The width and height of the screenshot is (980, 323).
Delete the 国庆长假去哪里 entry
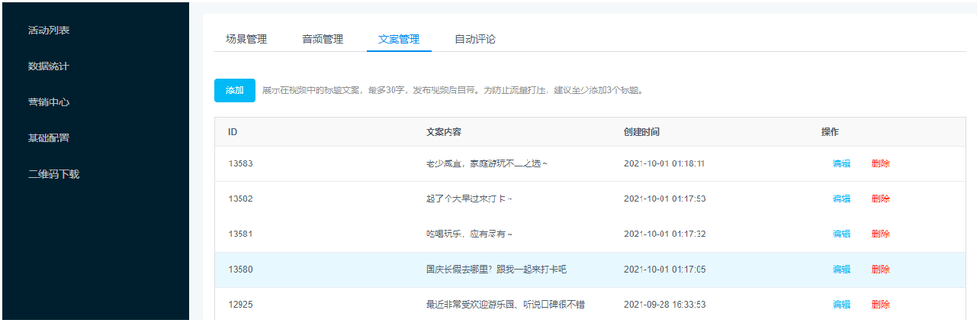(880, 269)
